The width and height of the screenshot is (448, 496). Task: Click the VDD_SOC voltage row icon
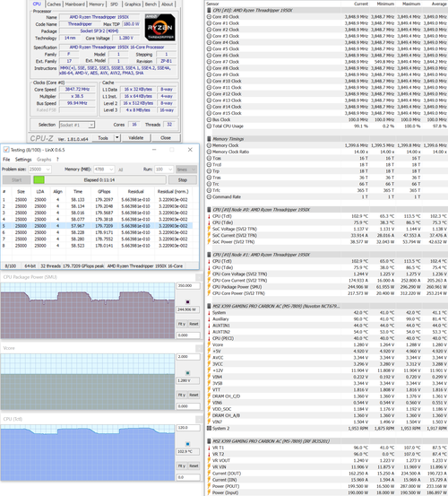209,409
